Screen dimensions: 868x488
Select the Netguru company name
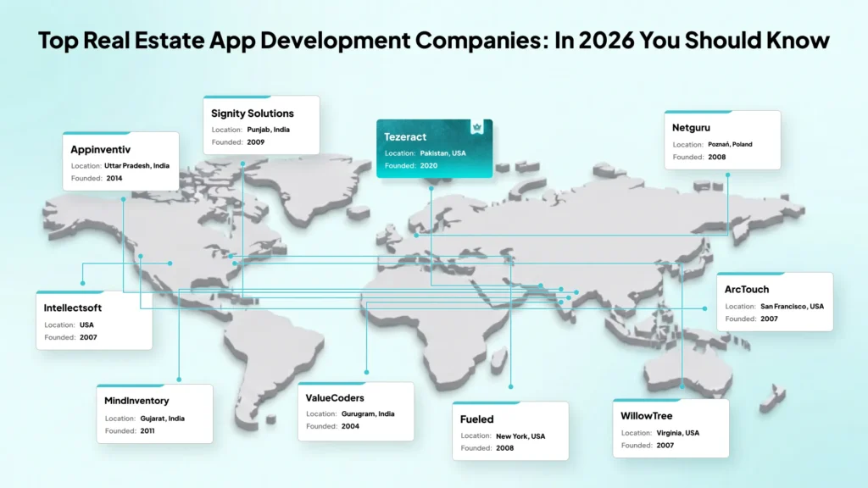coord(691,127)
